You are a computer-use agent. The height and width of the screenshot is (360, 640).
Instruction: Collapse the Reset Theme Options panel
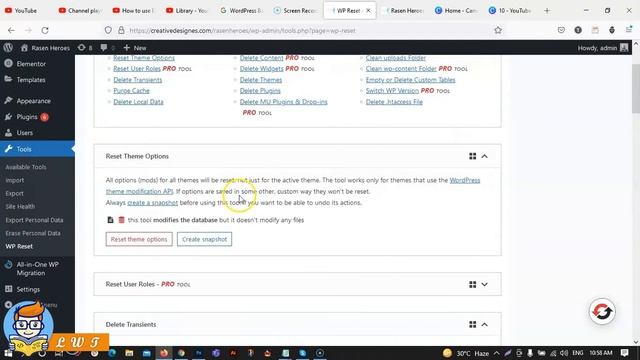pos(484,156)
